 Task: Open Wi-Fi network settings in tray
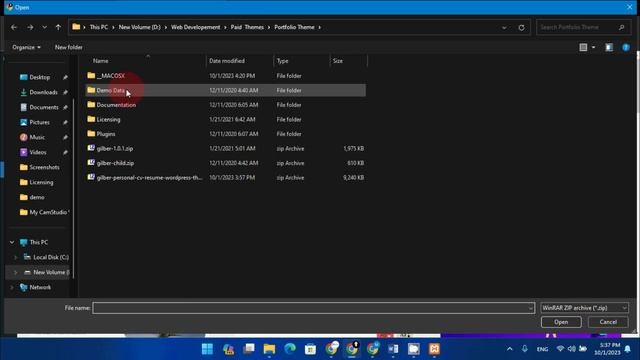[x=560, y=349]
